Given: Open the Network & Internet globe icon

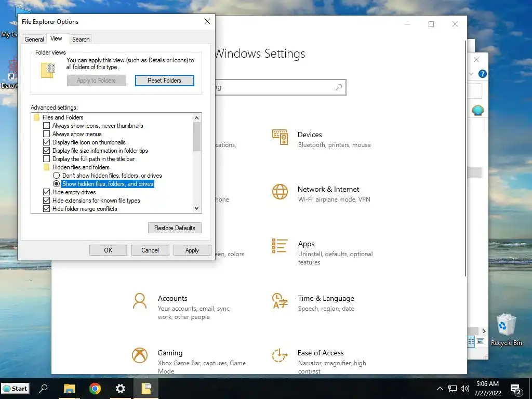Looking at the screenshot, I should (280, 192).
